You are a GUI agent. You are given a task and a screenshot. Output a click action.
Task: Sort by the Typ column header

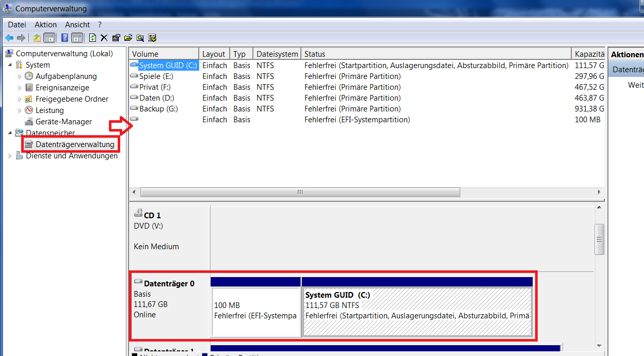coord(242,54)
